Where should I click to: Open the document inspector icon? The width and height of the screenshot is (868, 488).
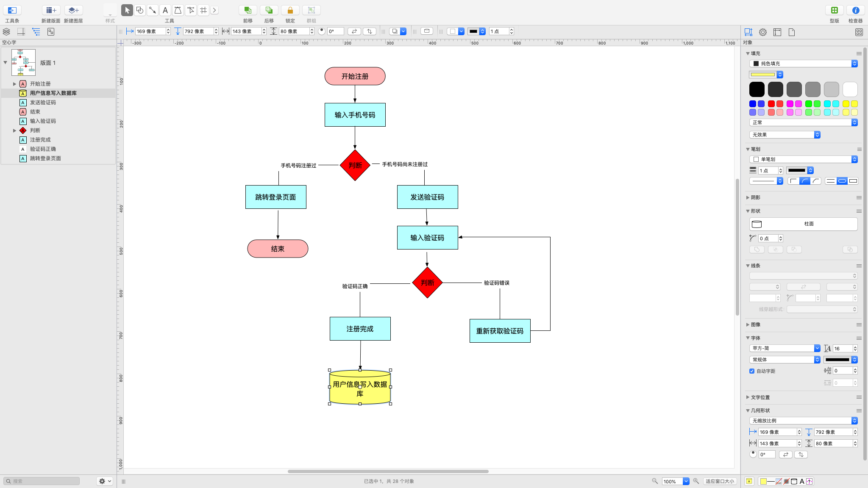click(x=791, y=32)
